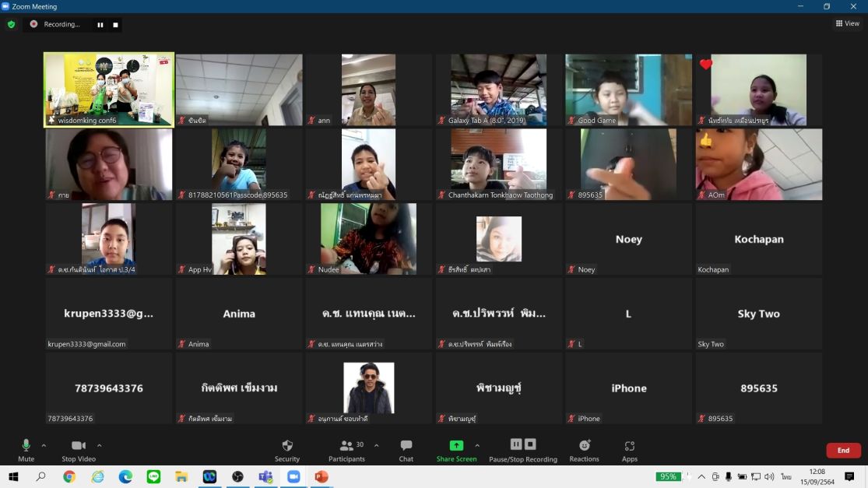Open PowerPoint from the taskbar
The height and width of the screenshot is (488, 868).
click(322, 476)
